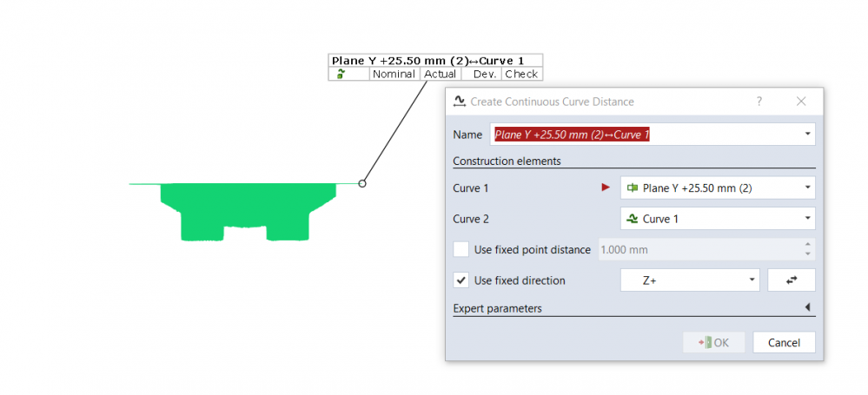The width and height of the screenshot is (868, 395).
Task: Click the help question mark in dialog title
Action: [759, 102]
